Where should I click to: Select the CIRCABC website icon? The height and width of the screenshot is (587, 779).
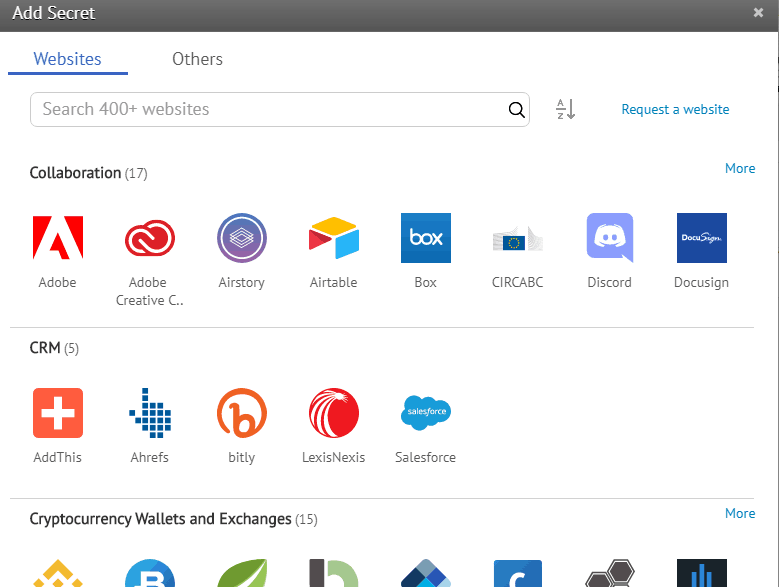click(518, 238)
